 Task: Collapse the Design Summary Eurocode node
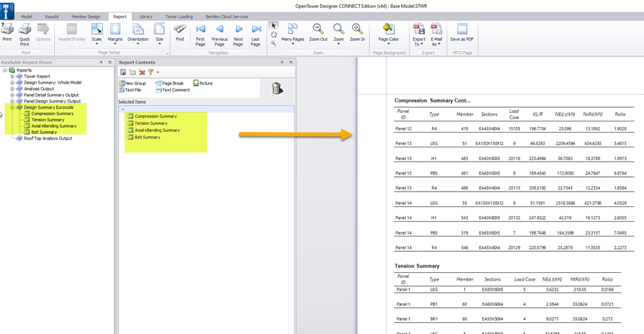(x=12, y=107)
